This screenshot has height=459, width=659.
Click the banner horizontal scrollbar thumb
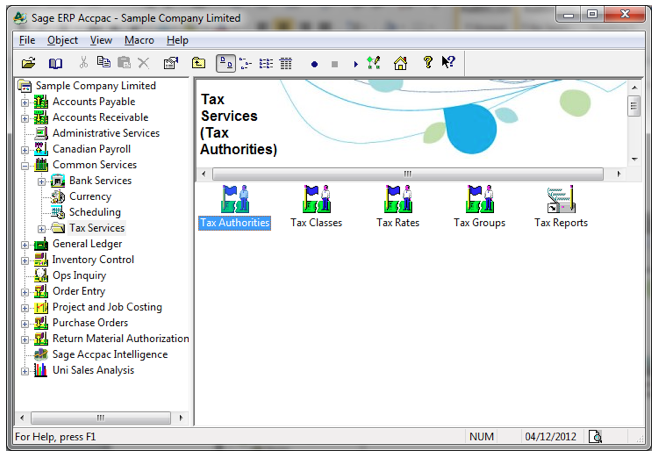pos(408,174)
